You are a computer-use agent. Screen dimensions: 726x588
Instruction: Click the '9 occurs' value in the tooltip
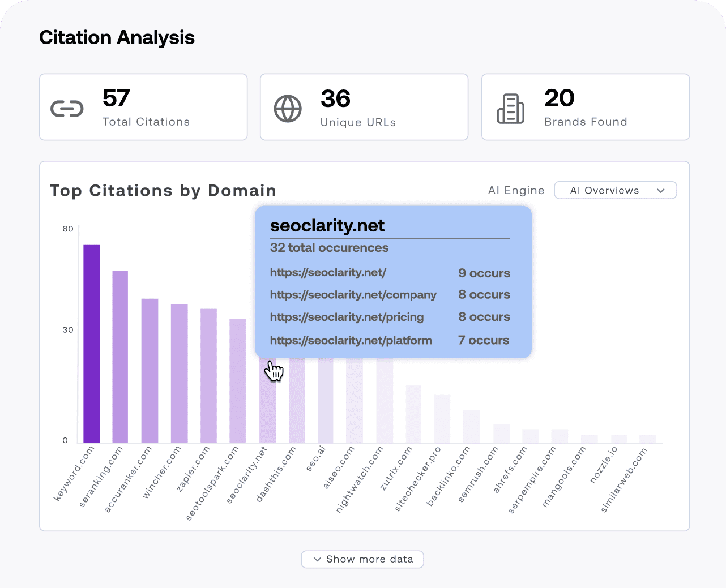[x=484, y=273]
